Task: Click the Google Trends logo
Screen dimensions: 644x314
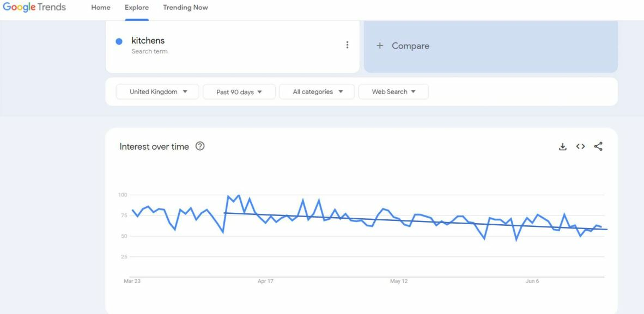Action: click(34, 8)
